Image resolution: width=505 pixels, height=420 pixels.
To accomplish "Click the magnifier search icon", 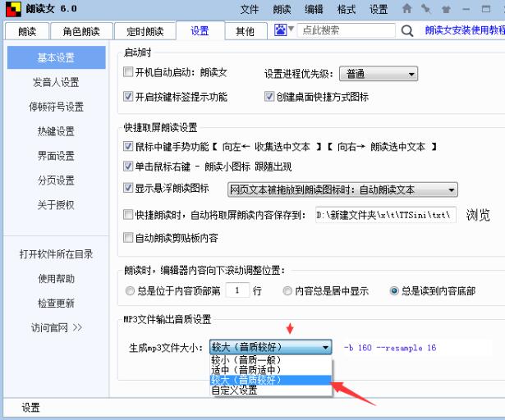I will 407,31.
